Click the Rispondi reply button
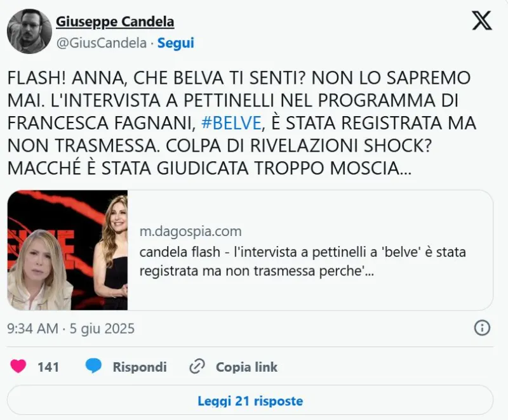Viewport: 508px width, 420px height. [140, 367]
